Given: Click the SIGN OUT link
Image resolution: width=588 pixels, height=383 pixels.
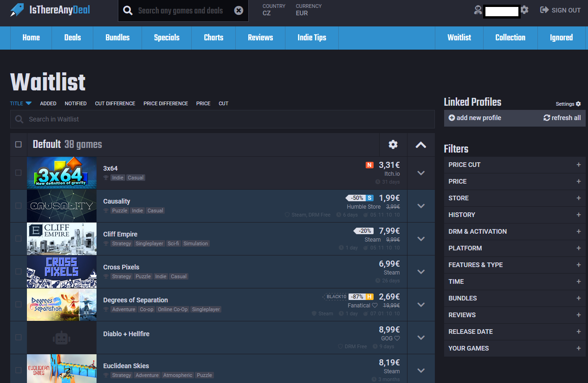Looking at the screenshot, I should coord(561,10).
